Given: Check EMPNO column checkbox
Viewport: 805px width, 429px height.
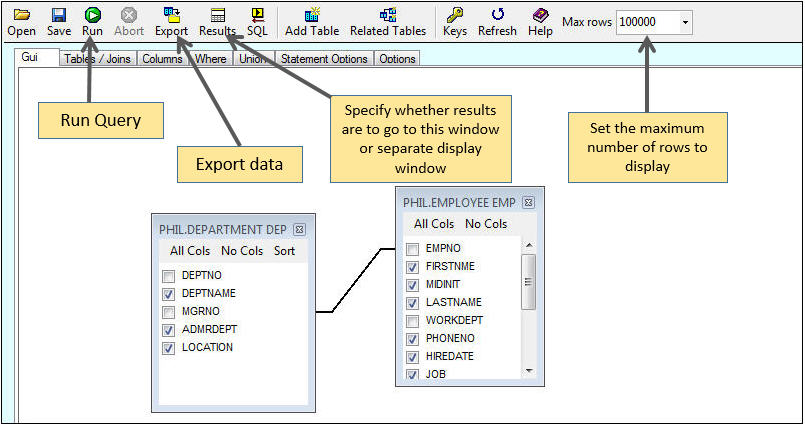Looking at the screenshot, I should point(412,249).
